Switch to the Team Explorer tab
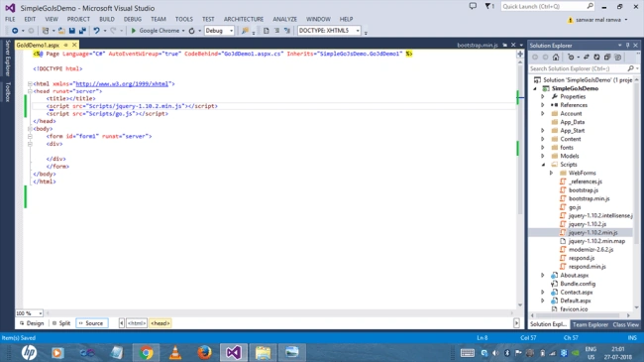 pyautogui.click(x=590, y=324)
